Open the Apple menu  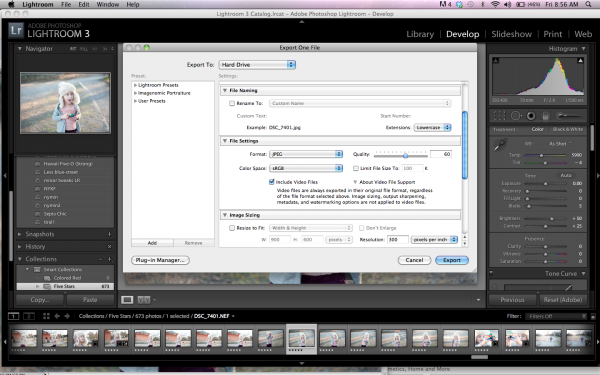11,4
